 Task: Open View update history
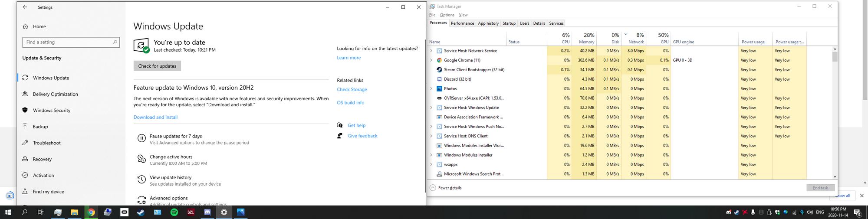[x=171, y=177]
